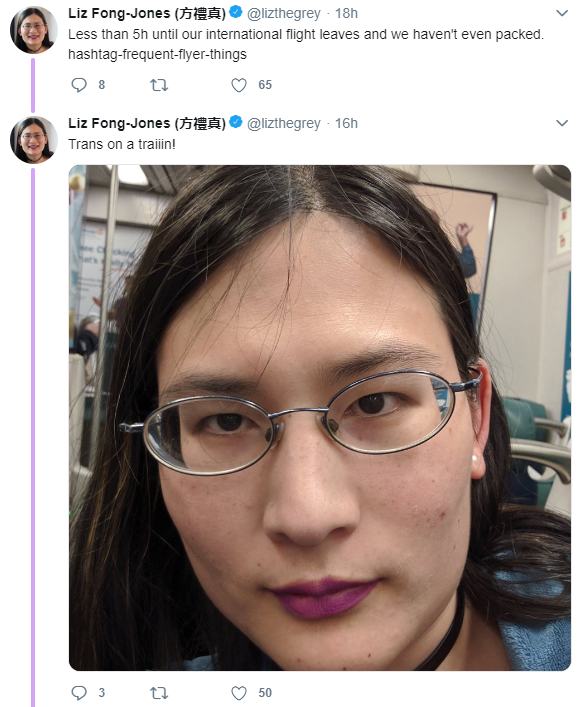Click the display name on first tweet

147,13
